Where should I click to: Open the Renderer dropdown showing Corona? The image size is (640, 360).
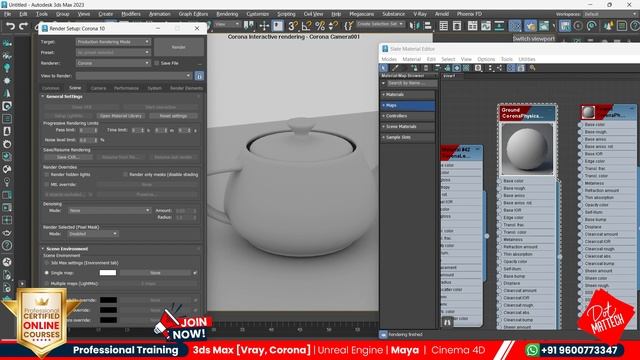[113, 63]
